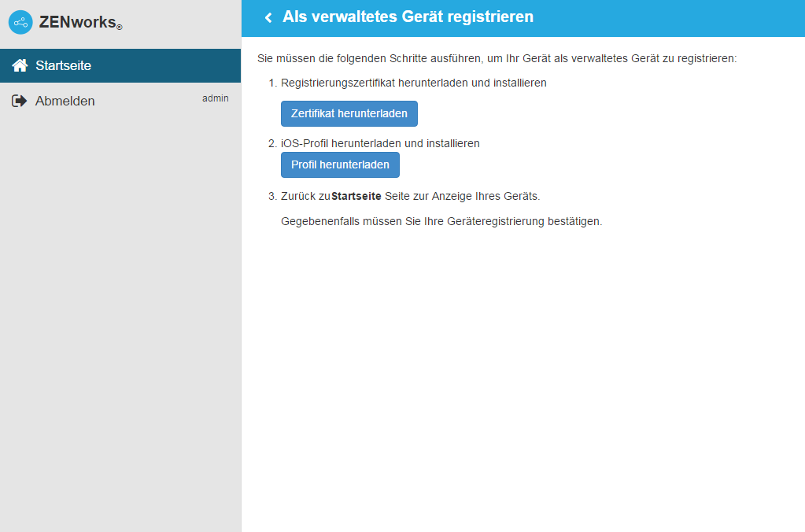The image size is (805, 532).
Task: Open the Startseite sidebar menu item
Action: point(63,65)
